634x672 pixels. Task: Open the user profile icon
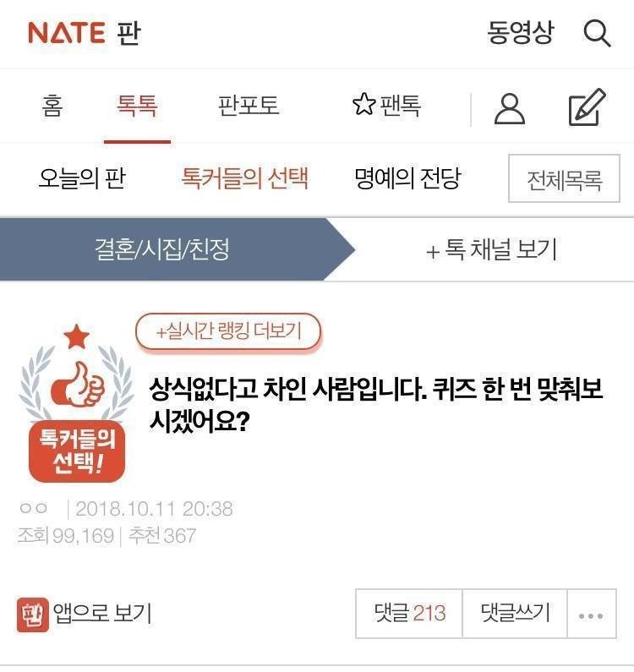(509, 109)
